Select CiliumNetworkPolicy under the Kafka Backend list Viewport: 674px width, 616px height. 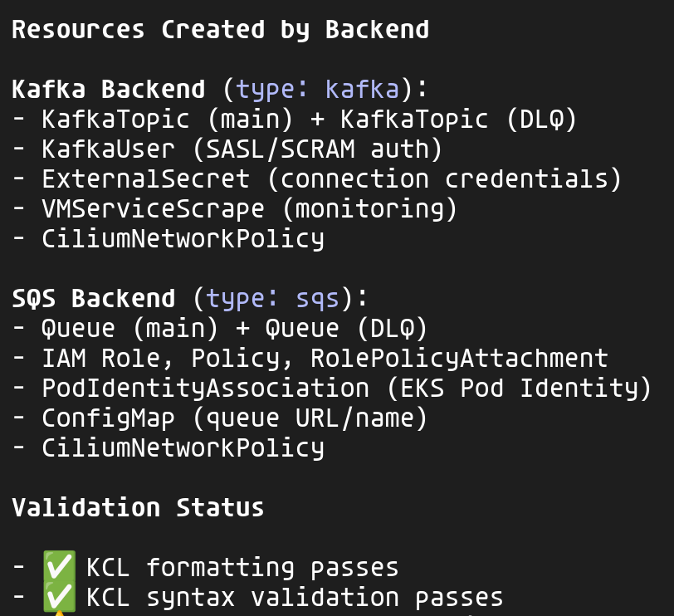(183, 239)
